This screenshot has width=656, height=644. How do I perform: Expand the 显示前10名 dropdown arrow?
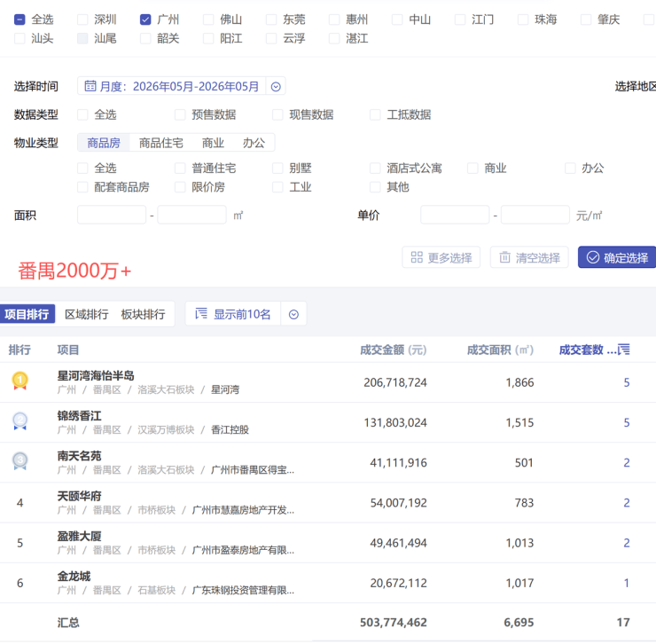point(293,315)
